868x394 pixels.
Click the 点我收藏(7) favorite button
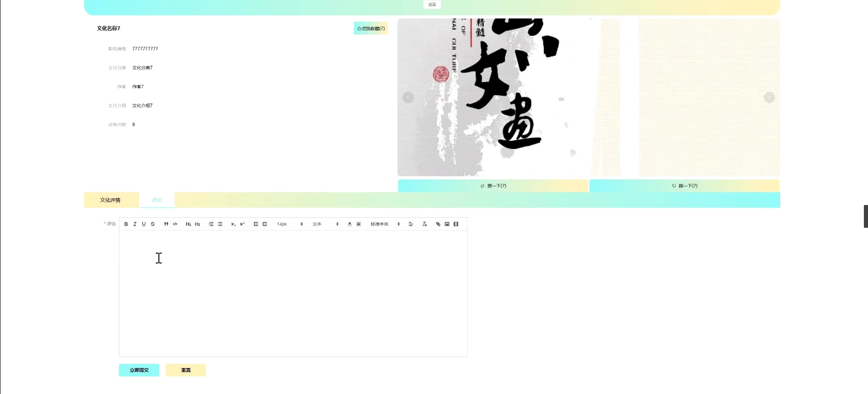coord(370,28)
